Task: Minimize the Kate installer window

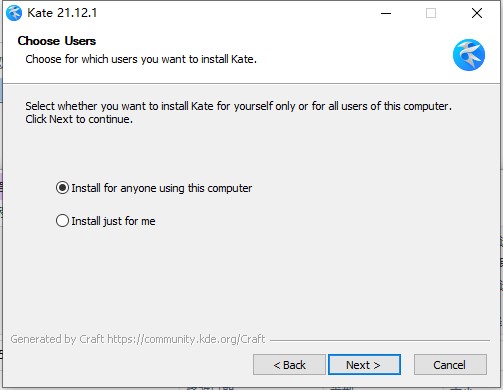Action: (386, 13)
